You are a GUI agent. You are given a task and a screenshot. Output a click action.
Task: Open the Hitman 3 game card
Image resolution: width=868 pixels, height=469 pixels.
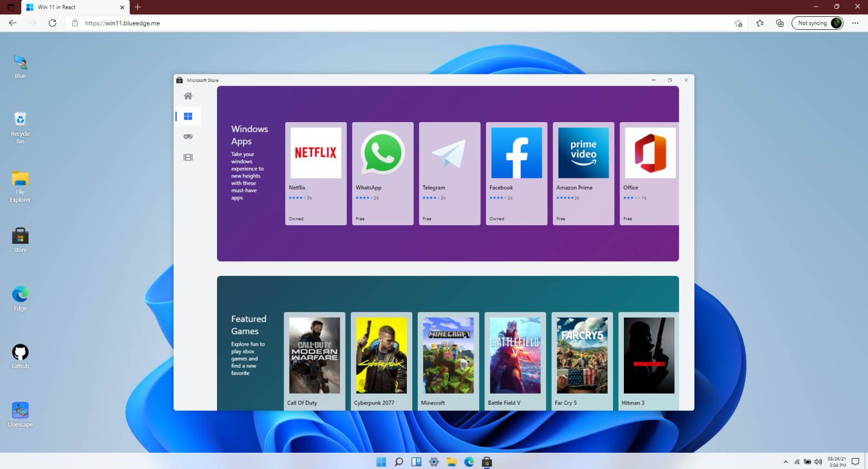pyautogui.click(x=649, y=361)
